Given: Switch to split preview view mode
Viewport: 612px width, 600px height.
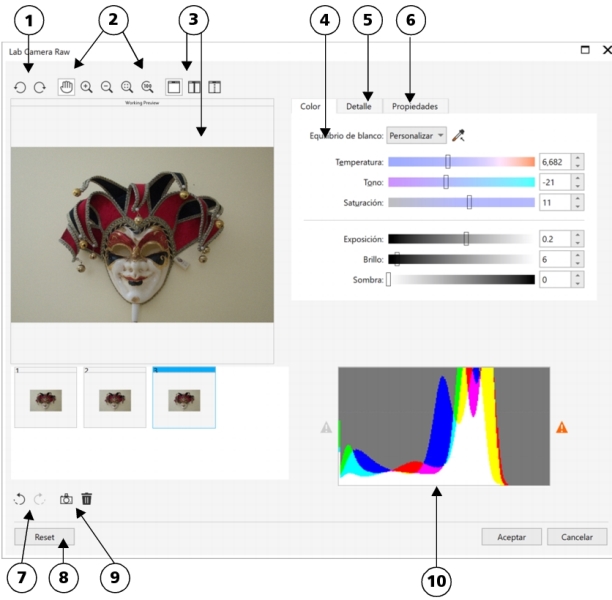Looking at the screenshot, I should click(195, 88).
